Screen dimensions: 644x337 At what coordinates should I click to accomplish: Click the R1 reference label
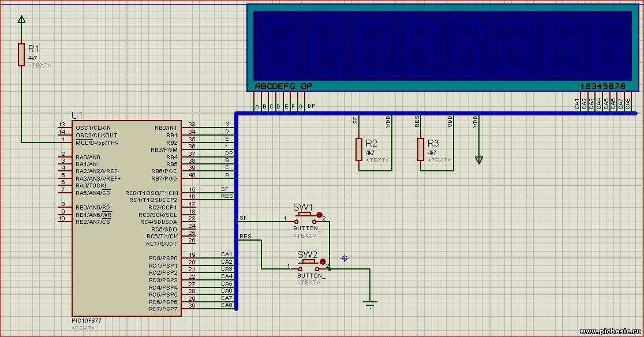(33, 48)
